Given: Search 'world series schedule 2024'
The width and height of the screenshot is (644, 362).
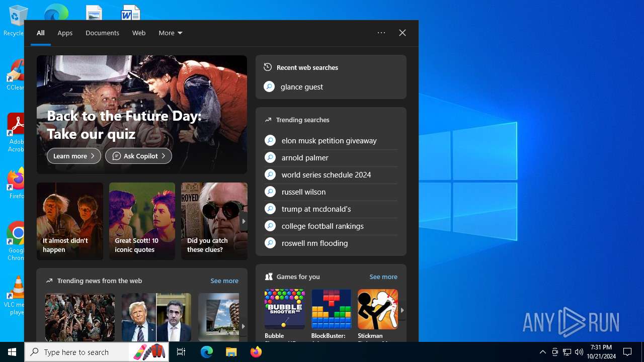Looking at the screenshot, I should tap(331, 174).
